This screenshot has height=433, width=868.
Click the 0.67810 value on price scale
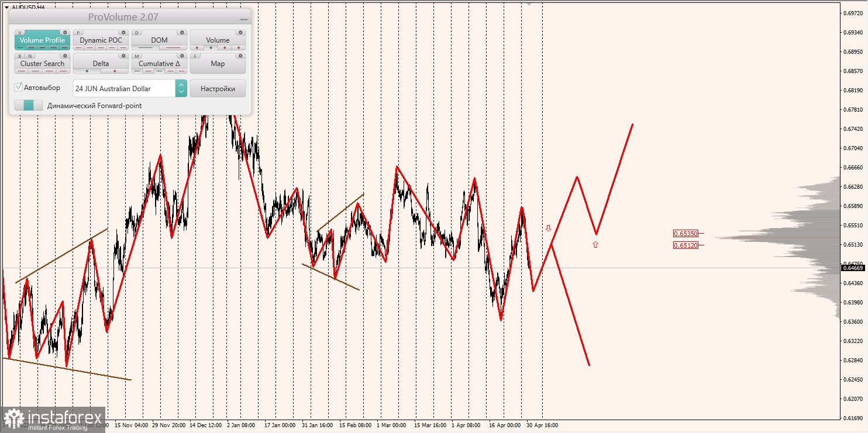coord(853,109)
